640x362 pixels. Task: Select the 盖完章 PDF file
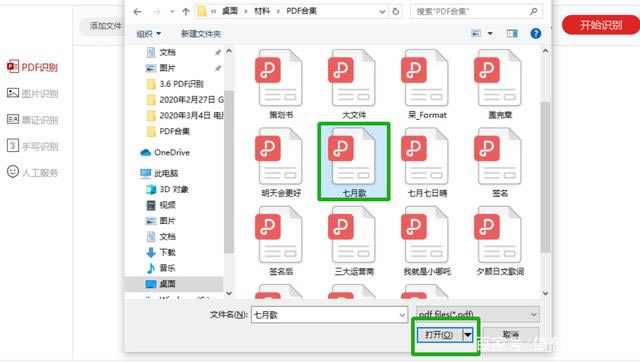[x=500, y=84]
